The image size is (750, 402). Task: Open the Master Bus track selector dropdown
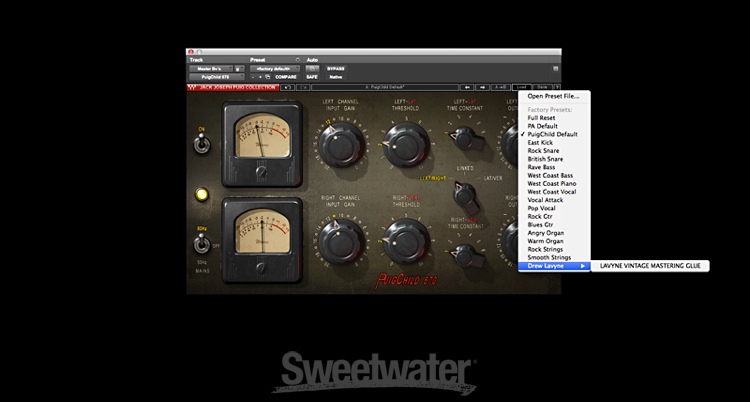click(211, 68)
